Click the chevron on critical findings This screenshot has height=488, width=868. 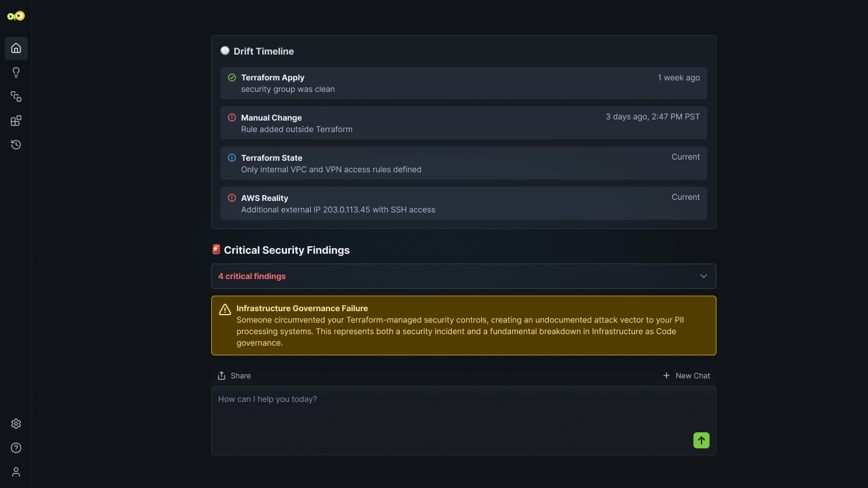[704, 276]
